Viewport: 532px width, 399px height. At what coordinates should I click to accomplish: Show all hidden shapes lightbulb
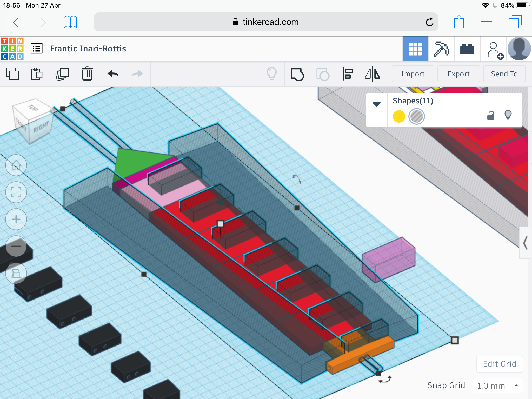click(272, 74)
